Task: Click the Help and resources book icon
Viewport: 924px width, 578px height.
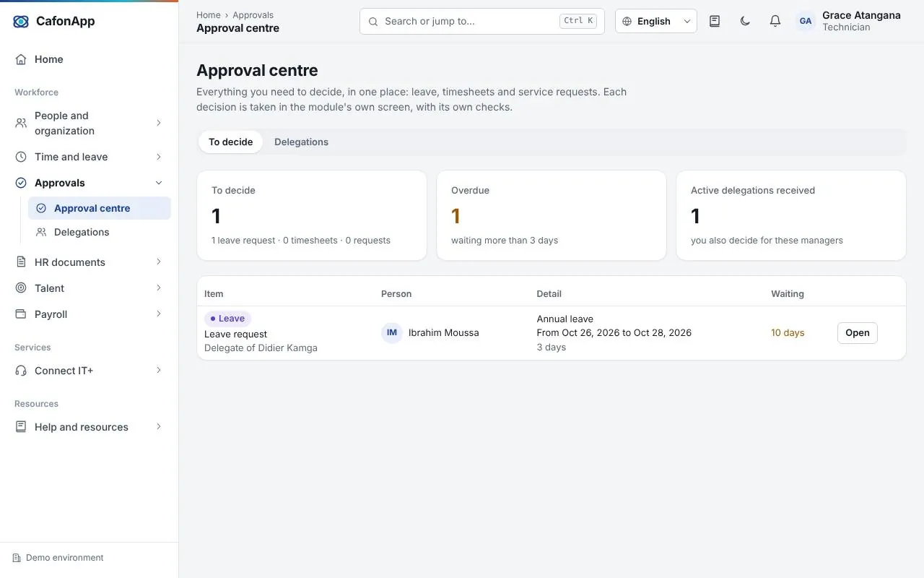Action: pos(21,427)
